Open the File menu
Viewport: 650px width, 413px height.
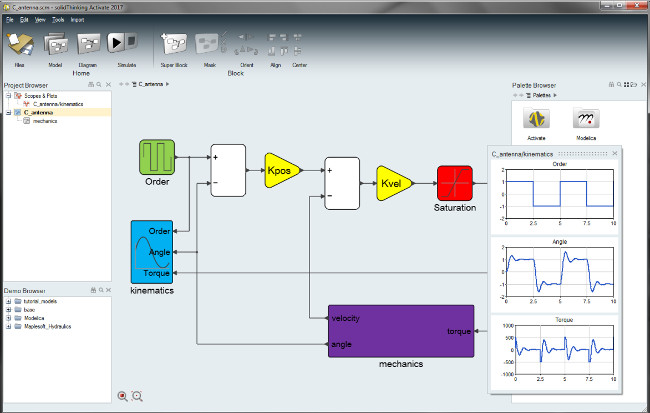(9, 19)
